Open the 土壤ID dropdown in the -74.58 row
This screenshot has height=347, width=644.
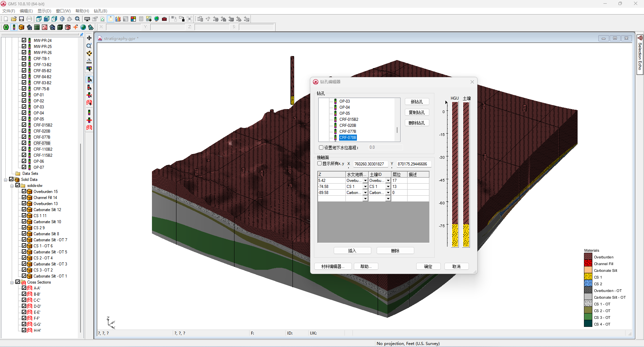388,187
